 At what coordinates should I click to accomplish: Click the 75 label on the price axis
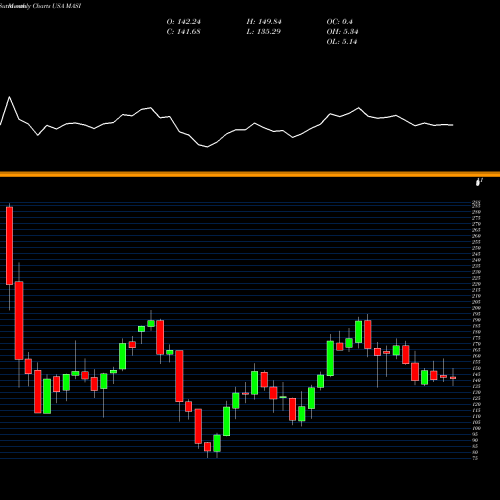(x=475, y=458)
